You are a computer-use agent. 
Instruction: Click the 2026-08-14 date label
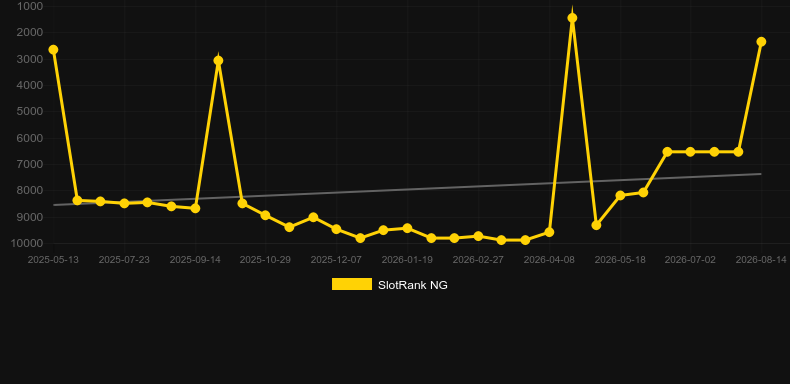(761, 260)
